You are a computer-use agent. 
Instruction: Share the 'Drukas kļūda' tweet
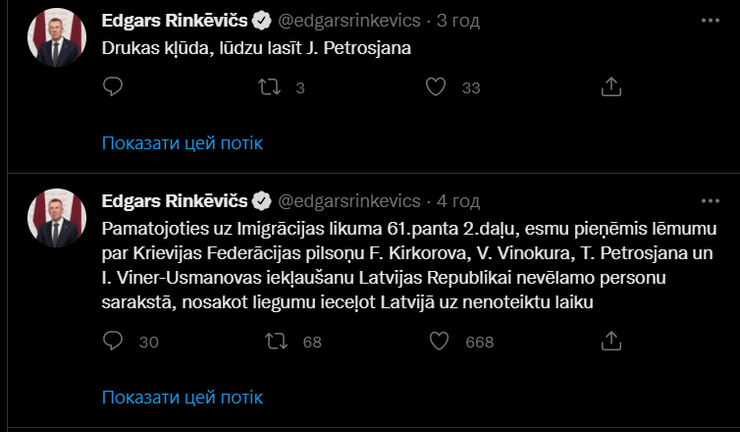click(x=611, y=88)
